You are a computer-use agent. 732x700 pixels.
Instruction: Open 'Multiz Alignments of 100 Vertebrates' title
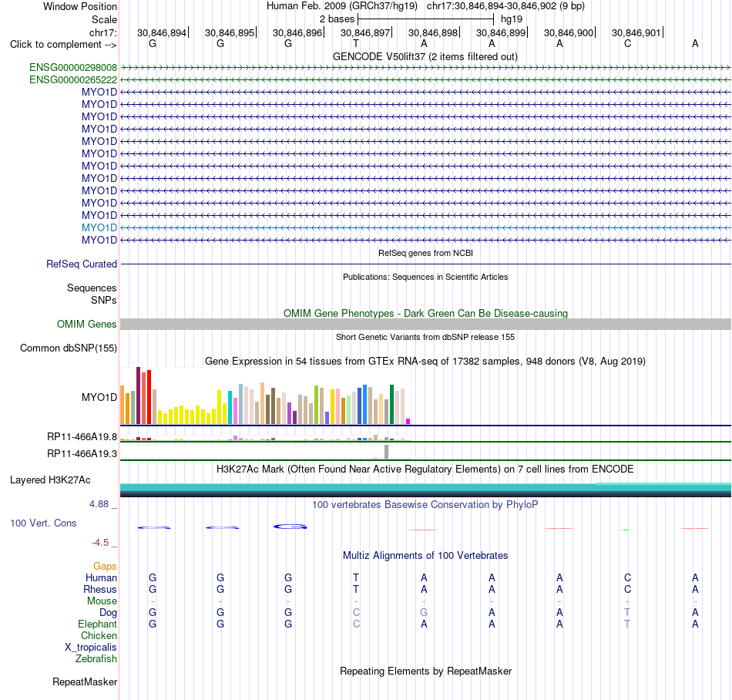tap(425, 556)
